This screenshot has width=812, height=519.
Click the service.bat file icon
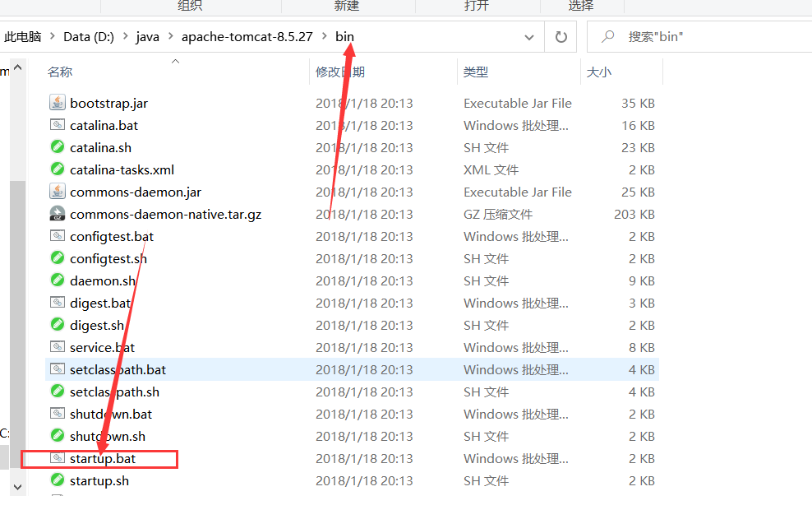point(58,347)
